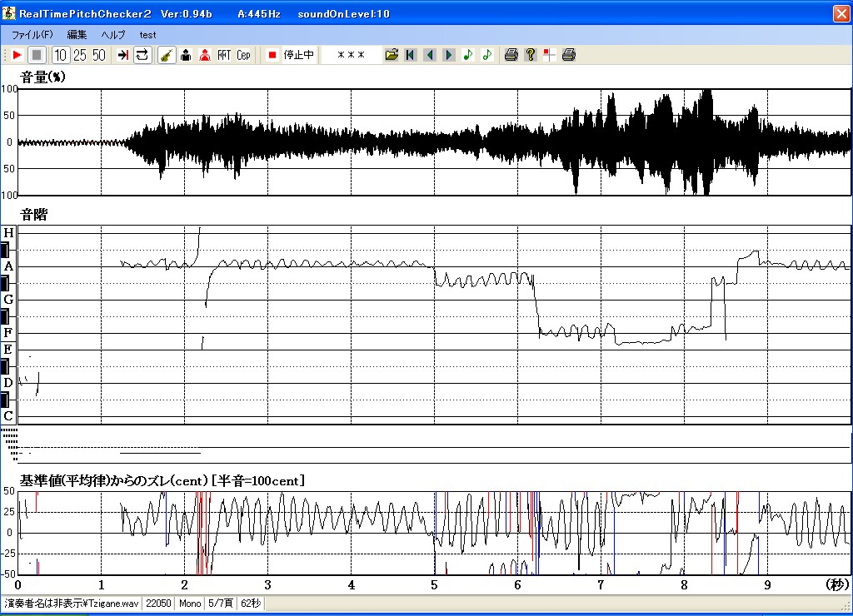Click the C key on pitch keyboard
Image resolution: width=853 pixels, height=616 pixels.
8,416
